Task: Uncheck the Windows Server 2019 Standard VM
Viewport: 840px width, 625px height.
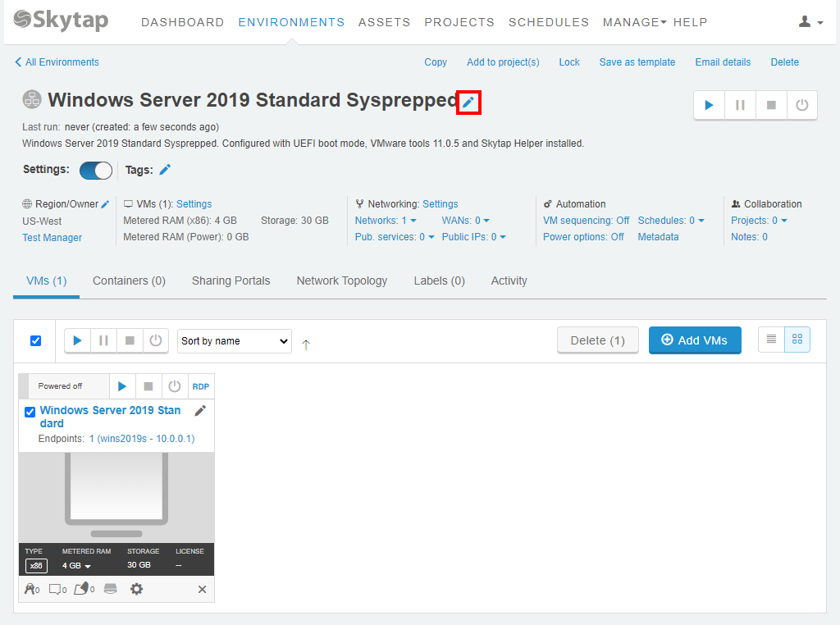Action: click(x=30, y=412)
